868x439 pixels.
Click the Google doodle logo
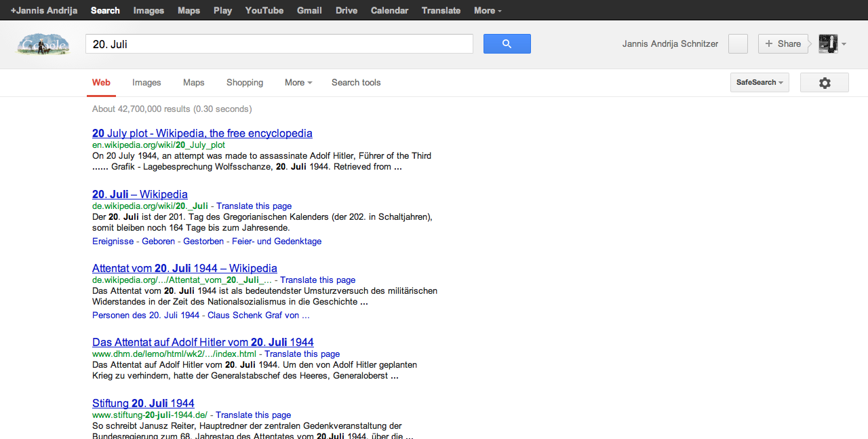point(43,44)
